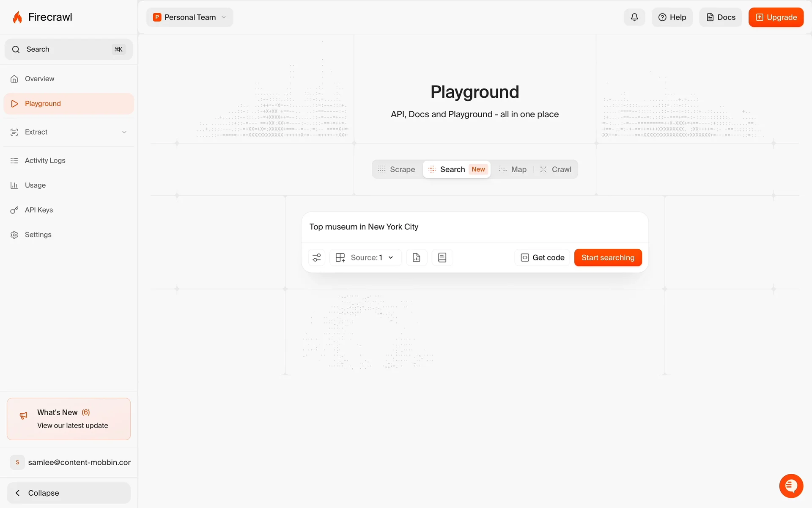Open the Source: 1 dropdown
This screenshot has width=812, height=508.
(x=365, y=257)
